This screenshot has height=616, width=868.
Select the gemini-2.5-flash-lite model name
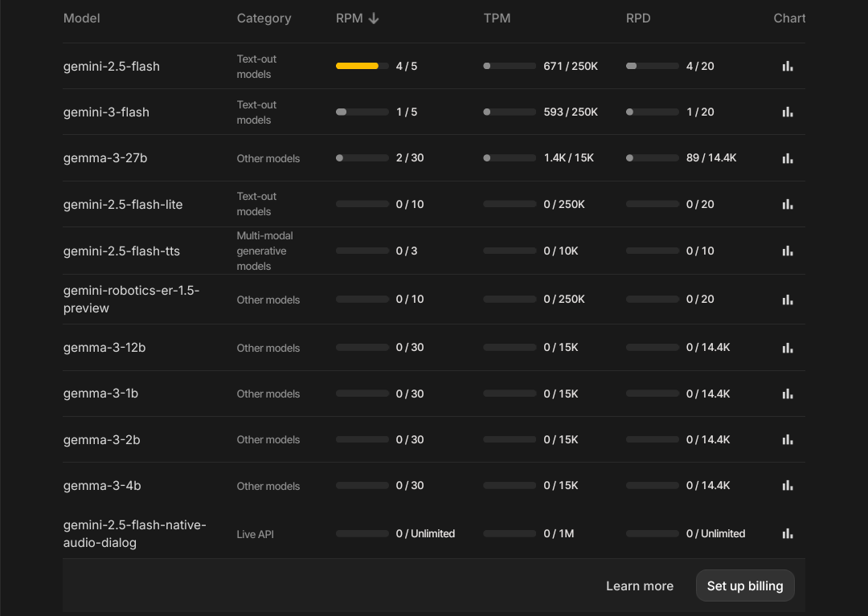123,205
